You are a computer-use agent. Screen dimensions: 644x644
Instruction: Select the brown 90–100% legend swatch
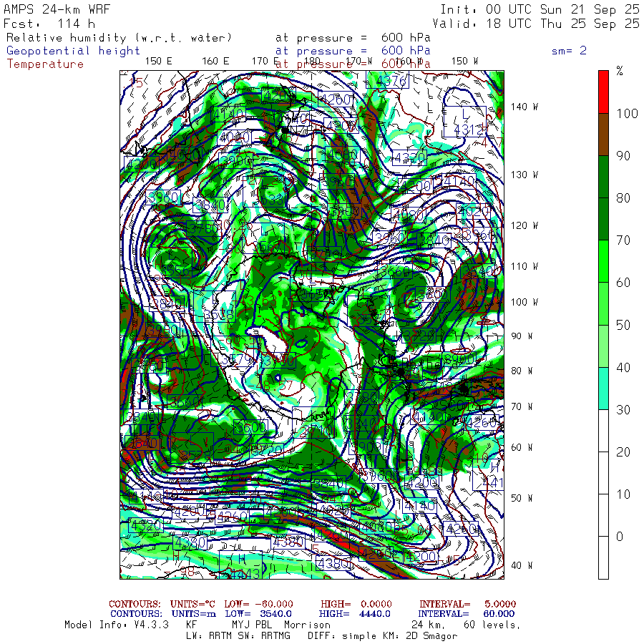click(x=603, y=133)
